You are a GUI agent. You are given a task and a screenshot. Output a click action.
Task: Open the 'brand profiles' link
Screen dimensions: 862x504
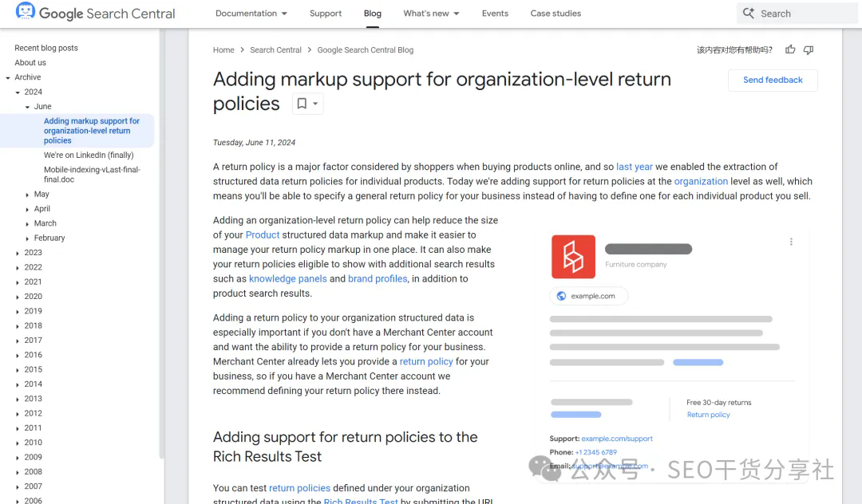[x=378, y=279]
